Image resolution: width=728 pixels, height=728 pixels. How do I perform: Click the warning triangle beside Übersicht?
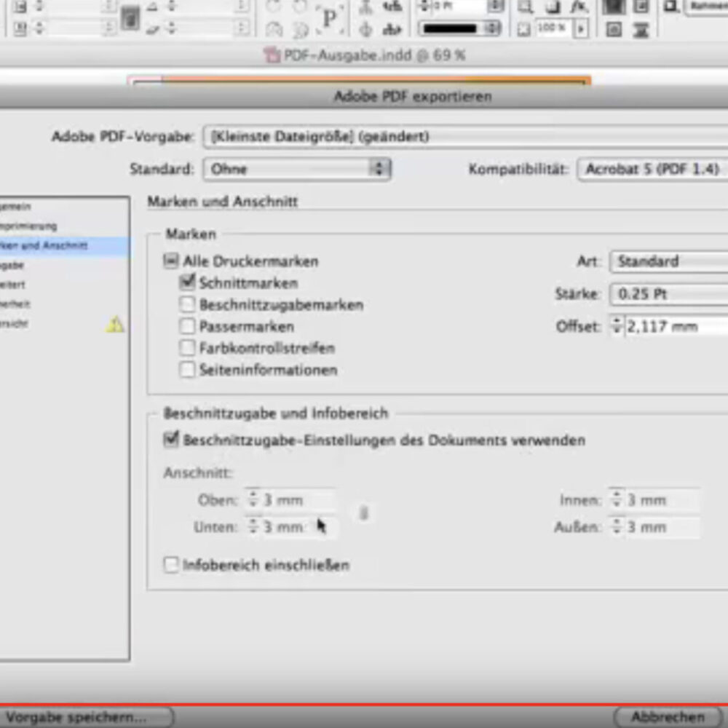tap(115, 325)
